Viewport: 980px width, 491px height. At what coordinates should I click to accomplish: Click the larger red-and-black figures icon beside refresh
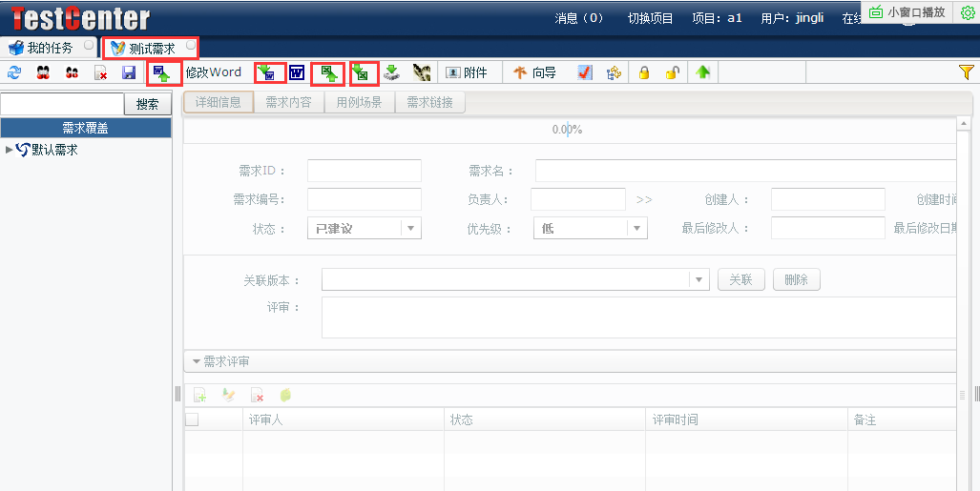[43, 73]
